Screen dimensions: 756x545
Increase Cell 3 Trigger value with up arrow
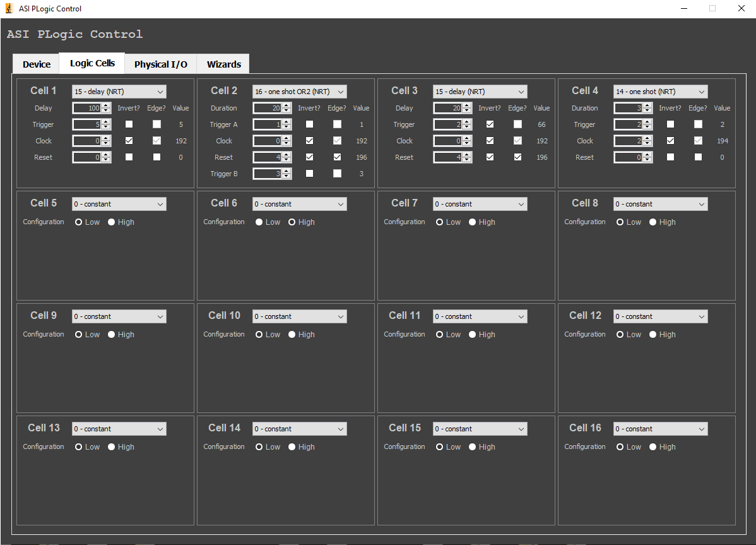coord(467,122)
